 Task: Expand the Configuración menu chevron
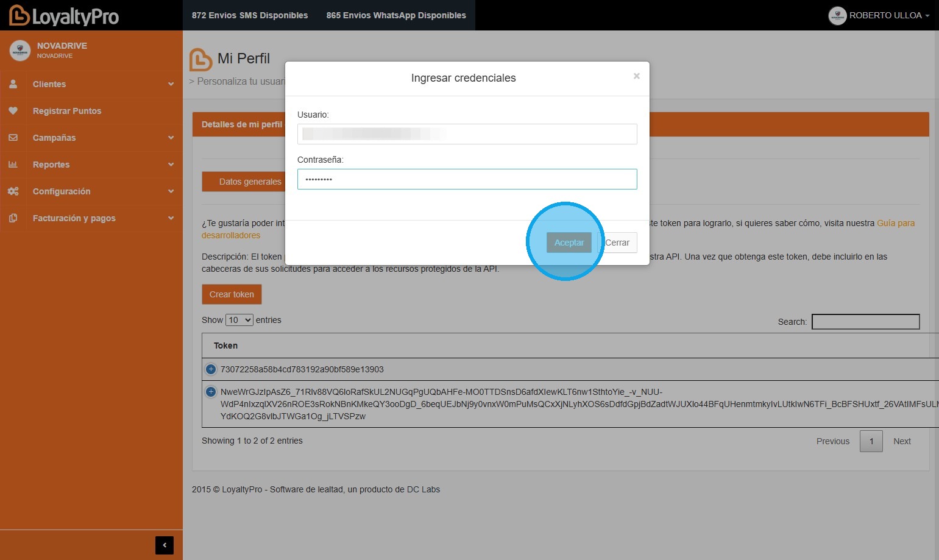pos(171,191)
